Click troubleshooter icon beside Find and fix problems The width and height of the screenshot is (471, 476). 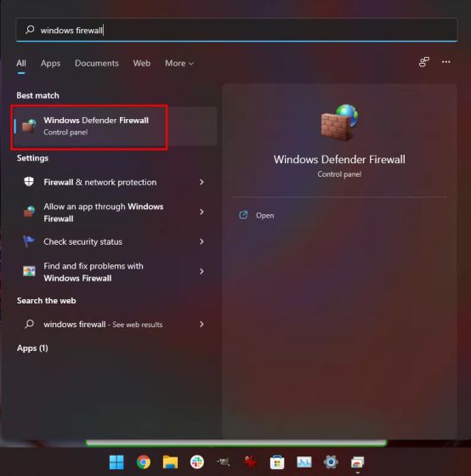pyautogui.click(x=29, y=271)
